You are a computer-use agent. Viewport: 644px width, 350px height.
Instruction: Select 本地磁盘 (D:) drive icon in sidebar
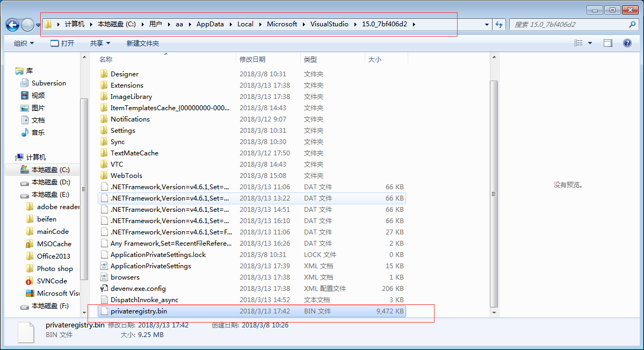coord(25,182)
